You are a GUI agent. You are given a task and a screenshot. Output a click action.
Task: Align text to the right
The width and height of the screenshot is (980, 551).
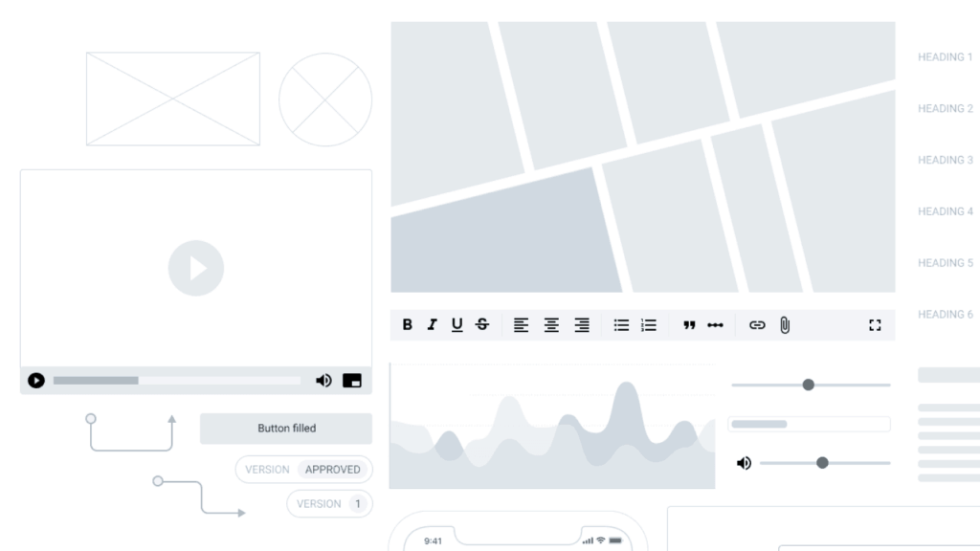(582, 325)
